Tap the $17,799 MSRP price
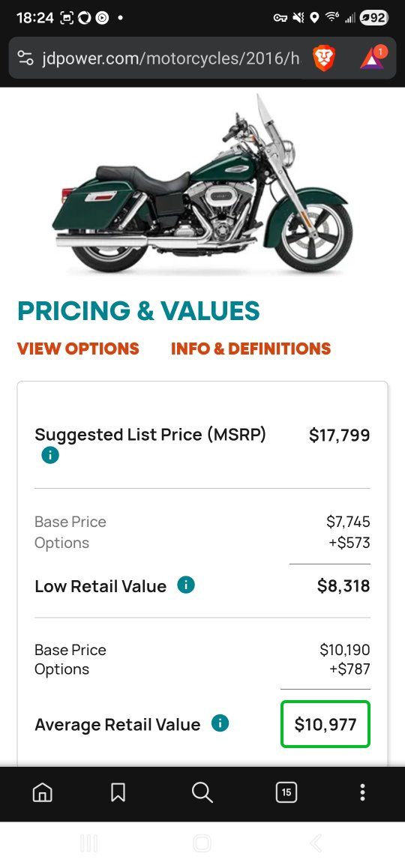405x868 pixels. click(x=339, y=435)
